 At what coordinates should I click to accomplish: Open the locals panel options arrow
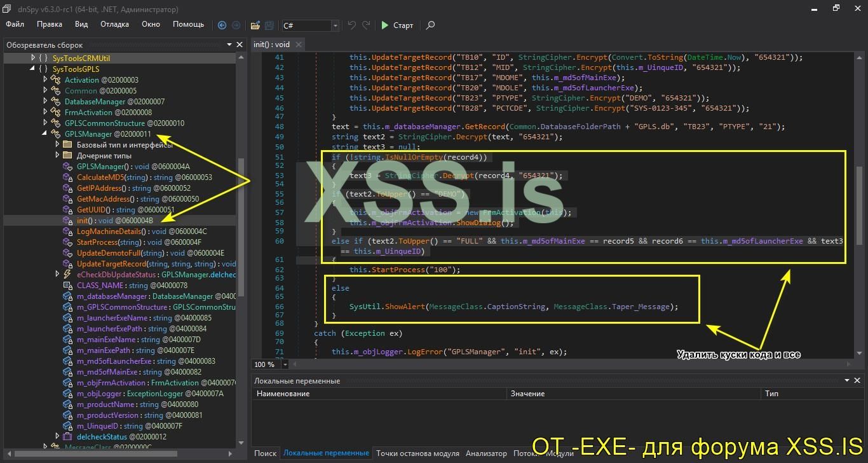(x=847, y=380)
